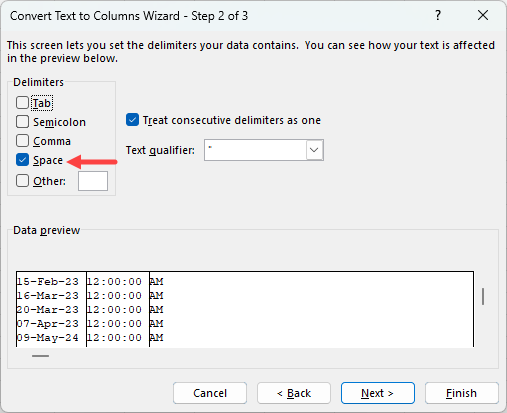The image size is (507, 413).
Task: Close the Convert Text to Columns dialog
Action: click(483, 15)
